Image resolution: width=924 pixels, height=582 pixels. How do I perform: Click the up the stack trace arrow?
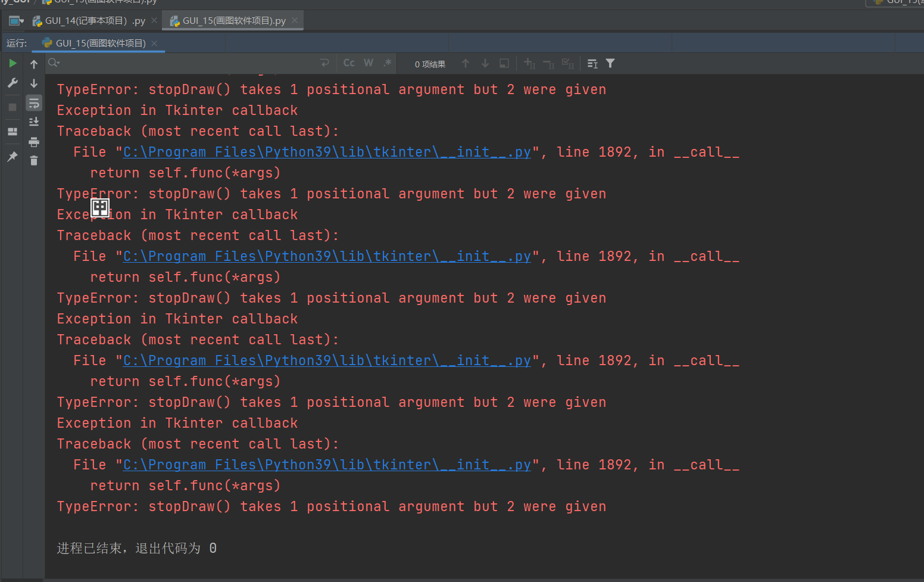(34, 64)
